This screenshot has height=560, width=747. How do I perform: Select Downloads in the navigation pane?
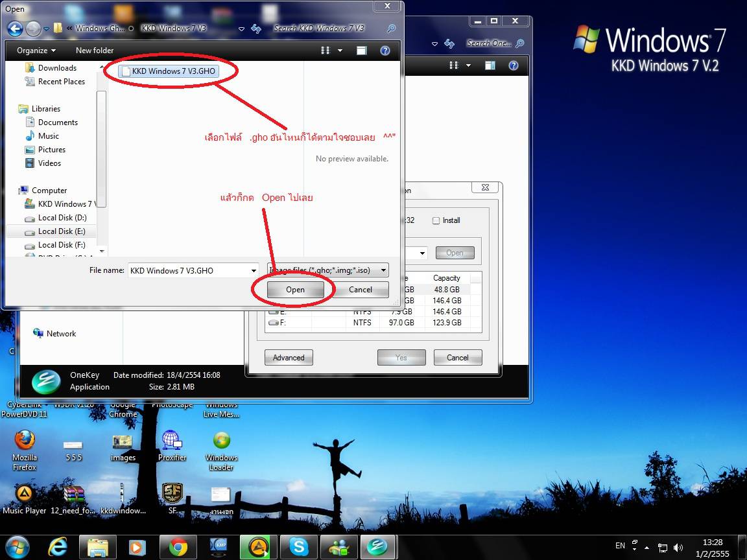pyautogui.click(x=57, y=68)
